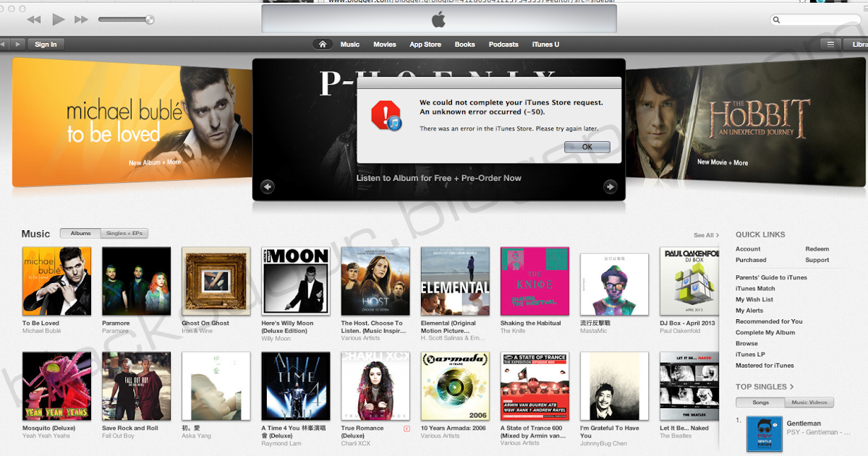Click the rewind playback button
The height and width of the screenshot is (456, 868).
(33, 20)
